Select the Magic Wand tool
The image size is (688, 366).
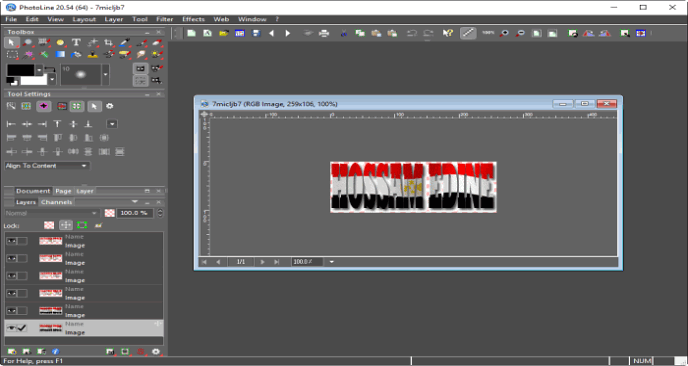tap(29, 54)
